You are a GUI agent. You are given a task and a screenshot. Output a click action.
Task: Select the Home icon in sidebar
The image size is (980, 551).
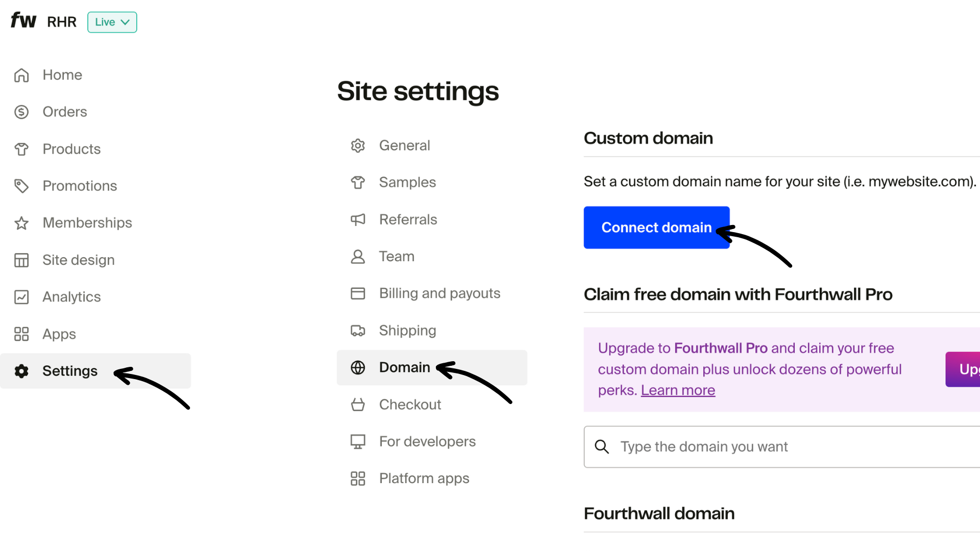click(x=22, y=75)
